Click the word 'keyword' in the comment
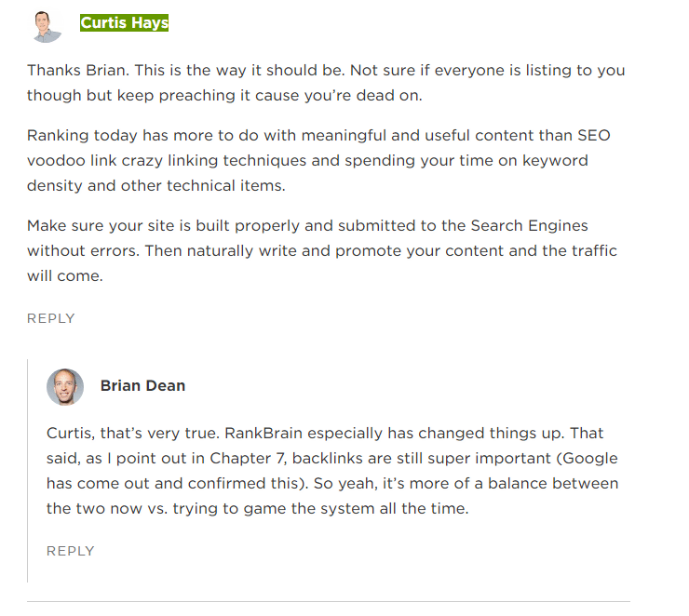 click(x=555, y=161)
